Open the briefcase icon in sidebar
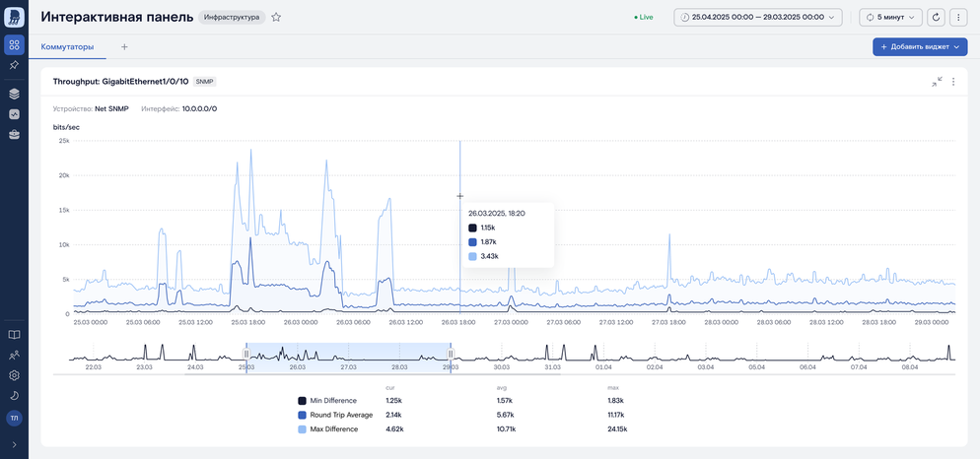This screenshot has height=459, width=980. [15, 134]
